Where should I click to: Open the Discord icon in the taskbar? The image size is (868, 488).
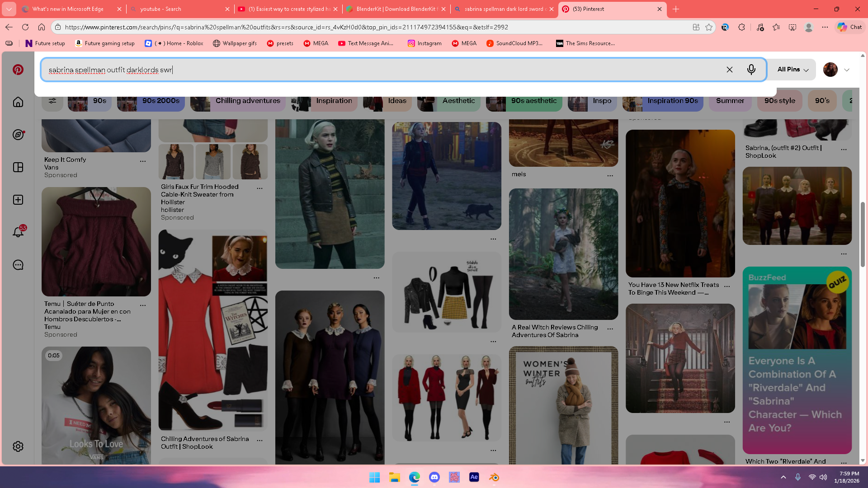[434, 477]
